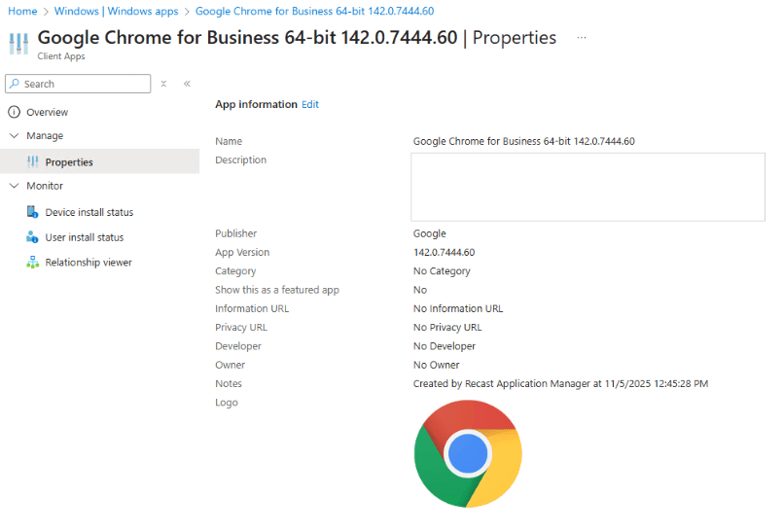Click Google Chrome for Business breadcrumb link
The width and height of the screenshot is (783, 532).
(314, 11)
